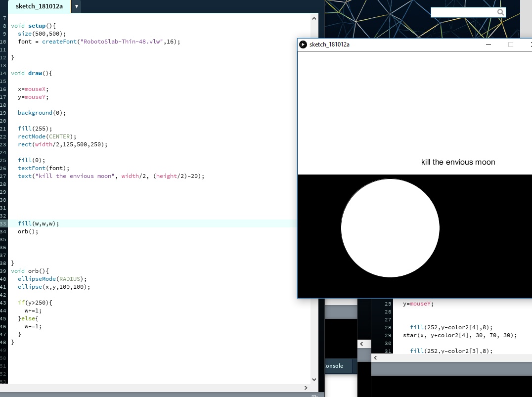Image resolution: width=532 pixels, height=397 pixels.
Task: Click the star(x, y+color2[4]...) code line
Action: (x=459, y=335)
